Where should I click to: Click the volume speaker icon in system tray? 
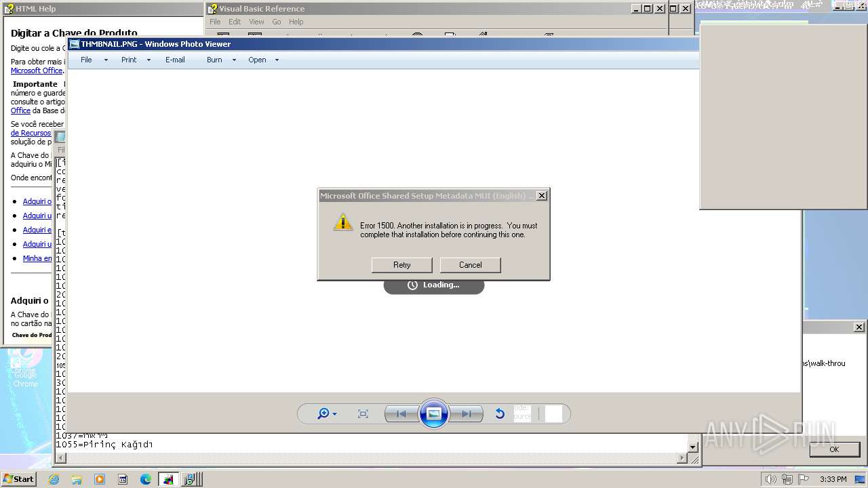tap(770, 479)
